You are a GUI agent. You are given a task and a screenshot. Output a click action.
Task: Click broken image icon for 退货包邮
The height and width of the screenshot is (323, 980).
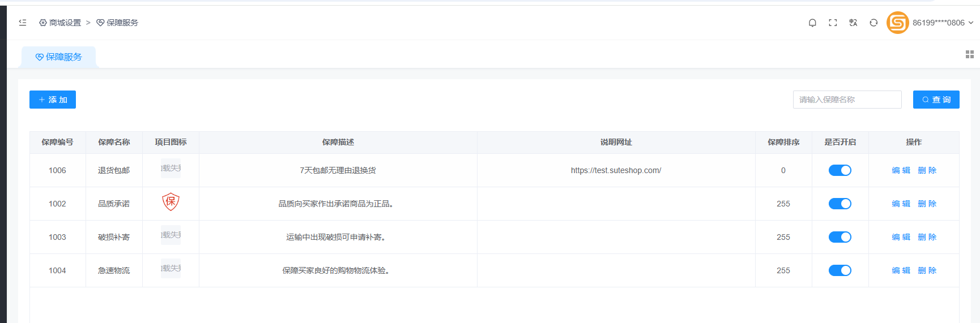[171, 169]
